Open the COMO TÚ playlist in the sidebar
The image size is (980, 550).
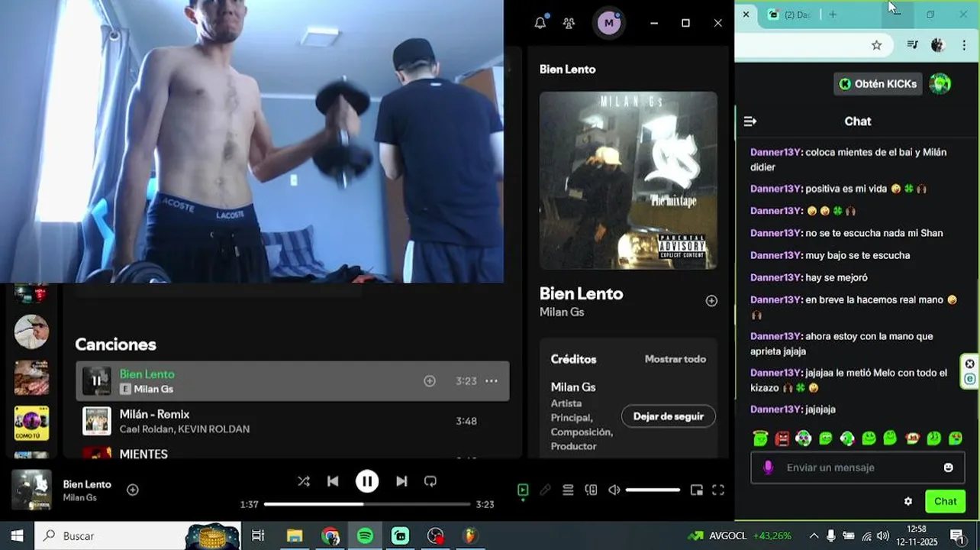31,423
